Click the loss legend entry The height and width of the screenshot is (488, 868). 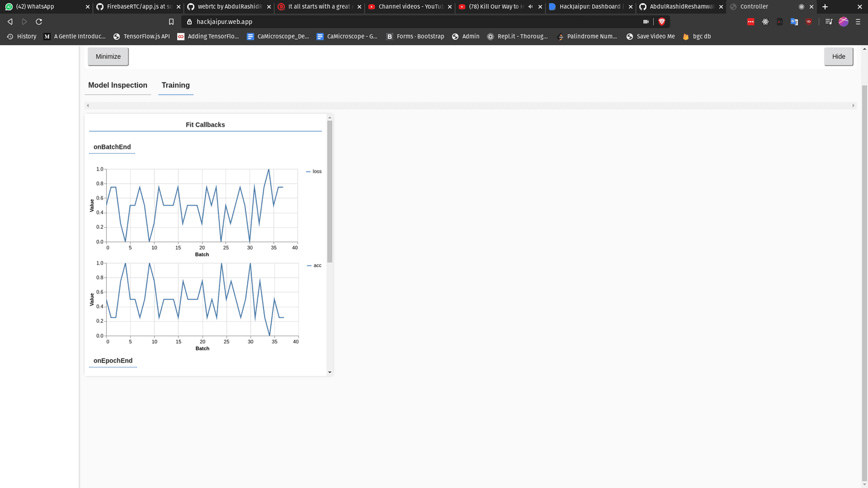tap(313, 172)
